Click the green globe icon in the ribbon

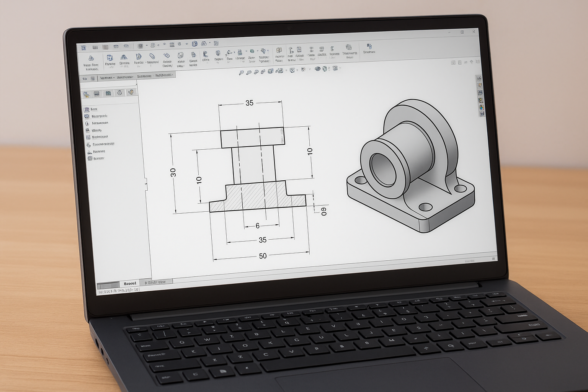(252, 51)
